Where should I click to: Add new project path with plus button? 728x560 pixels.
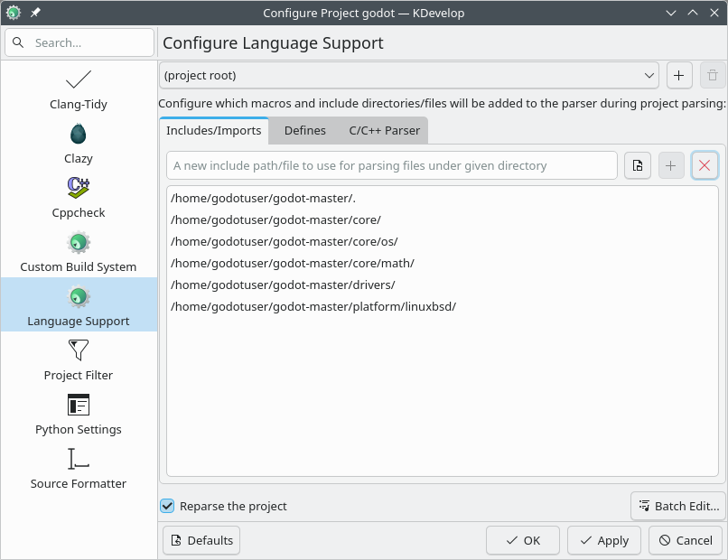[x=679, y=76]
